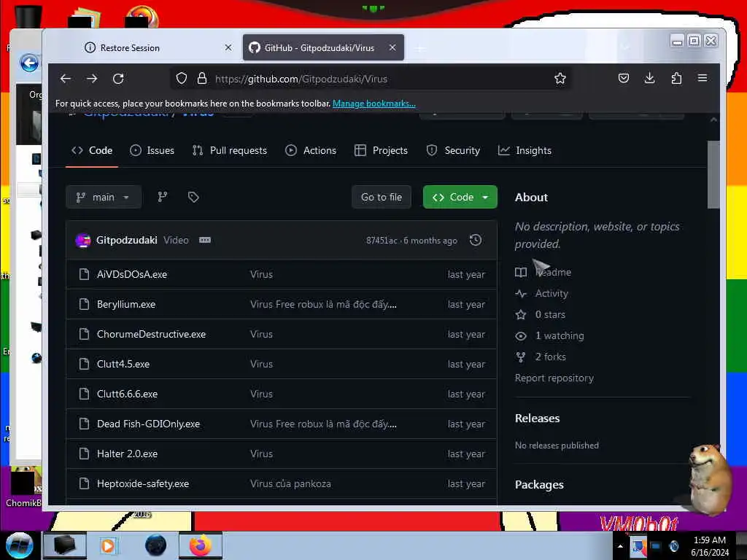The height and width of the screenshot is (560, 747).
Task: Click the site padlock icon
Action: [x=202, y=79]
